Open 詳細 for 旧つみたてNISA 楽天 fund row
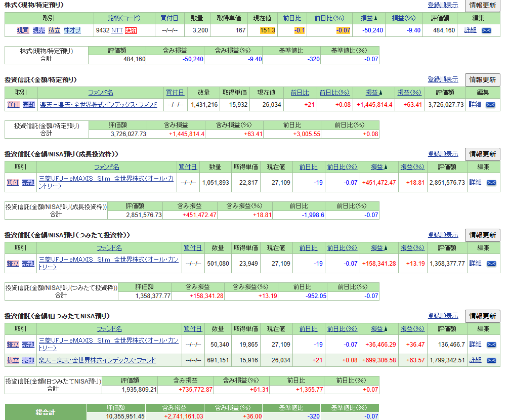 pos(476,360)
